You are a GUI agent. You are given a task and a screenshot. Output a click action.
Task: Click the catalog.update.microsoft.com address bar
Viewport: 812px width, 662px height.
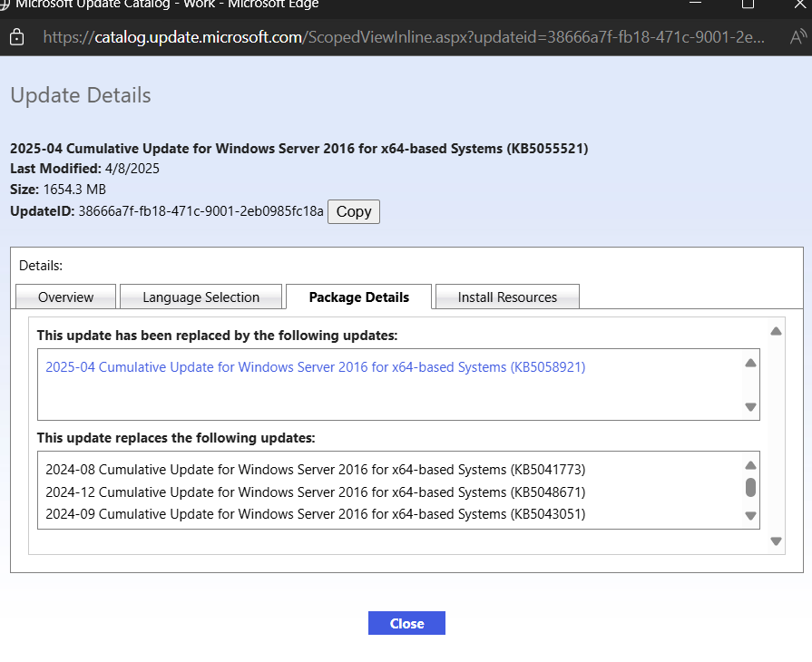(x=399, y=38)
